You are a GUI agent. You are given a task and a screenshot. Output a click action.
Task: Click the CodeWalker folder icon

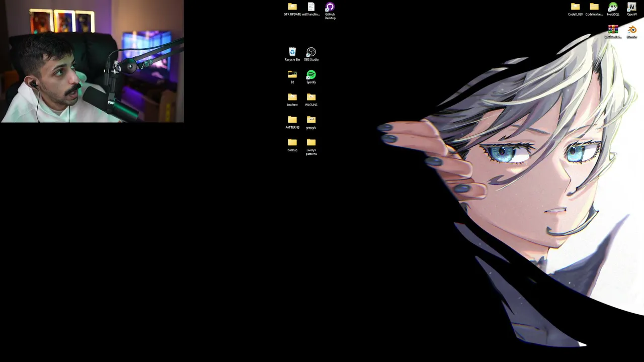(x=594, y=7)
